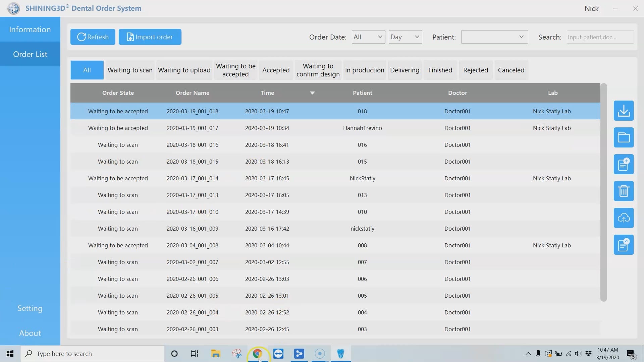Click the Nick username in title bar
644x362 pixels.
tap(591, 8)
